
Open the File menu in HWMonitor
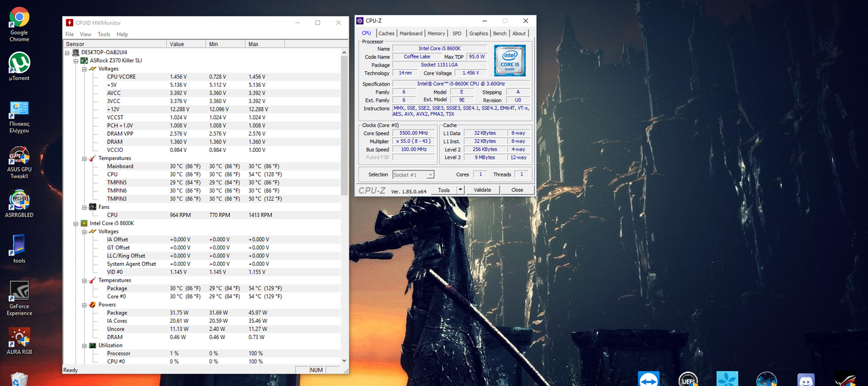(x=70, y=34)
